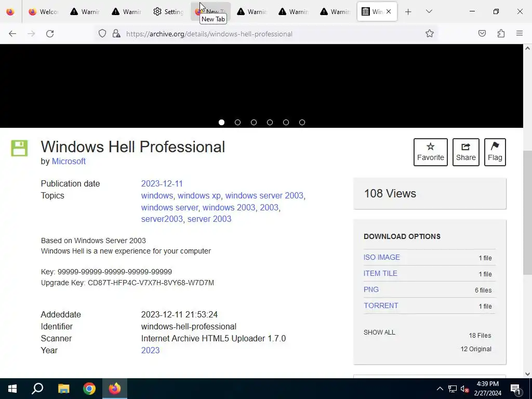The height and width of the screenshot is (399, 532).
Task: Open the Year 2023 link
Action: pos(150,350)
